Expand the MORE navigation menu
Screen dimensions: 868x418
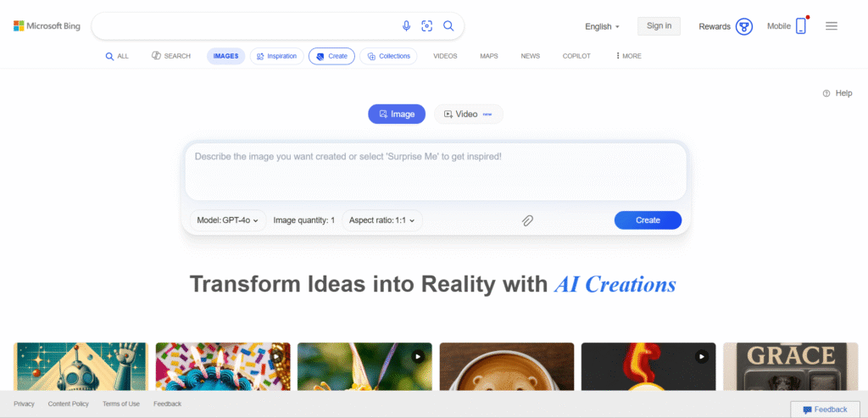(628, 56)
